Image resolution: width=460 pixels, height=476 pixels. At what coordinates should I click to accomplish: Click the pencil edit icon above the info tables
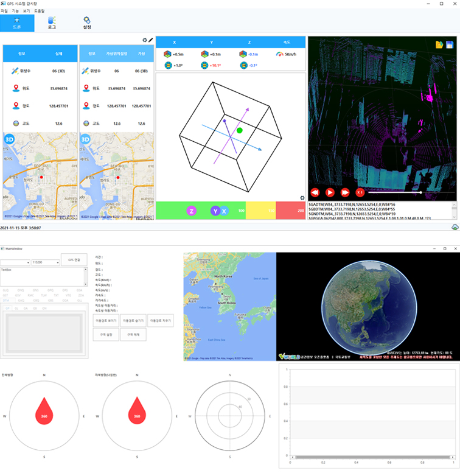point(151,40)
